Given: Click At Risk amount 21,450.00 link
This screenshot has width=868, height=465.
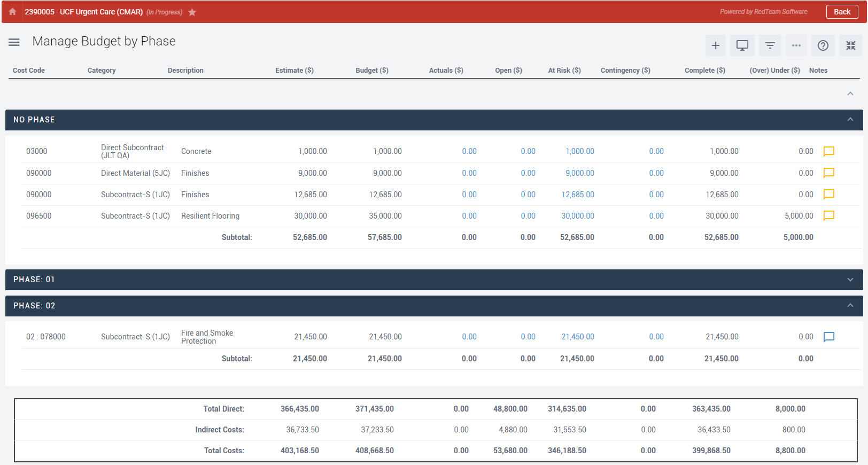Looking at the screenshot, I should point(577,337).
